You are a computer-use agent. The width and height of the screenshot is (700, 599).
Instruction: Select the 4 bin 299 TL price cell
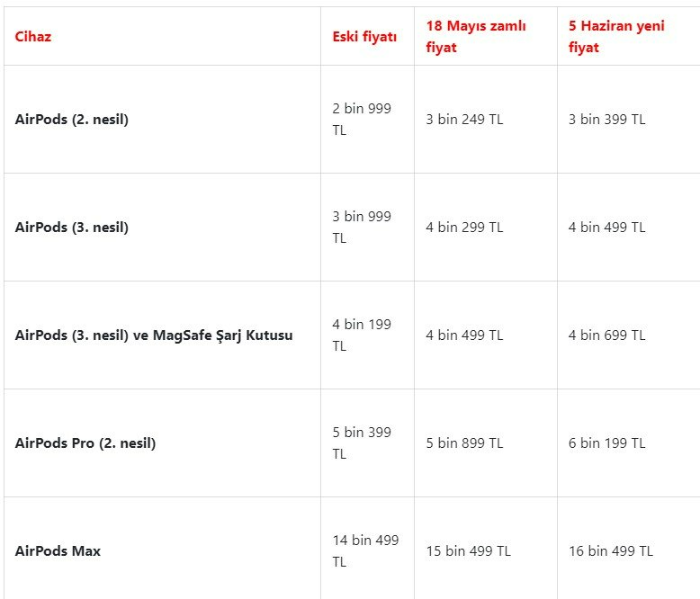(464, 228)
